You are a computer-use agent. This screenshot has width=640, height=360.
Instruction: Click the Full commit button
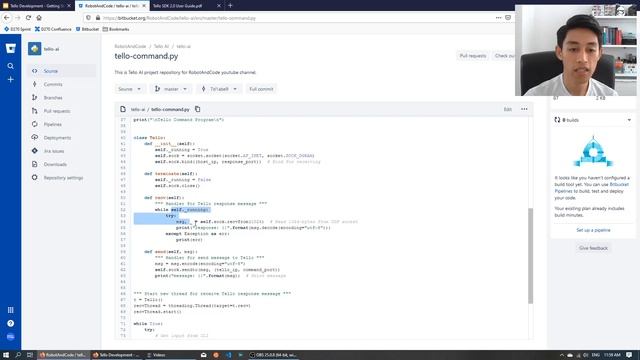pos(261,89)
